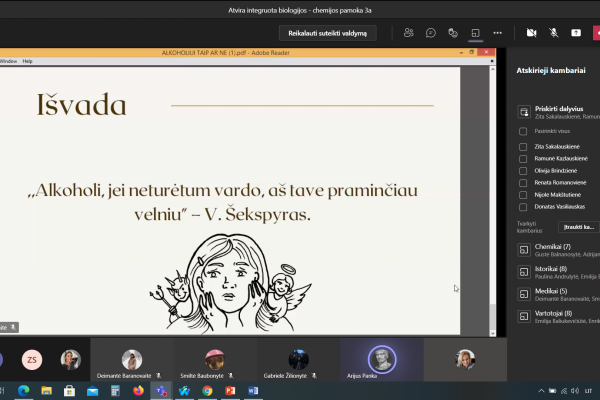Open the Vartotojai (8) room
This screenshot has height=400, width=600.
[x=558, y=317]
